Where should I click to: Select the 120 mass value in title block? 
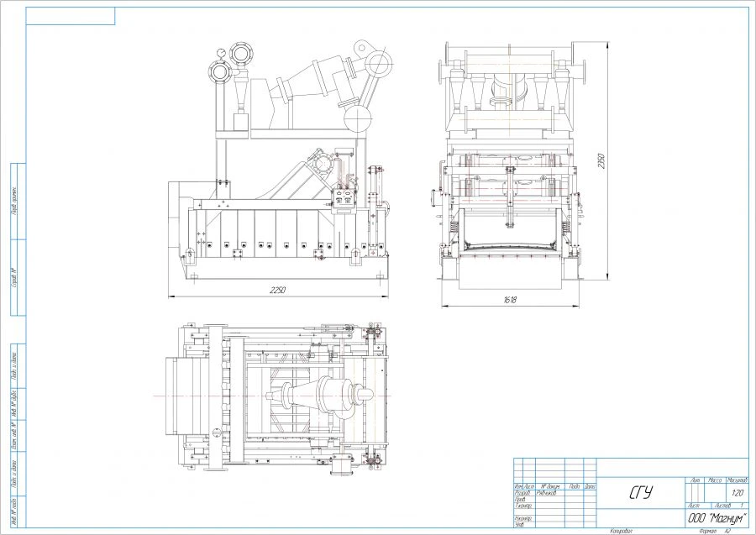coord(738,491)
